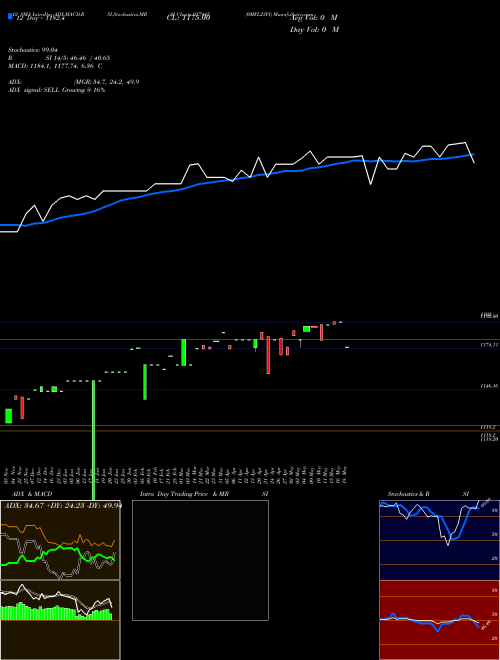
Task: Click the red-background RSI chart panel
Action: click(439, 620)
